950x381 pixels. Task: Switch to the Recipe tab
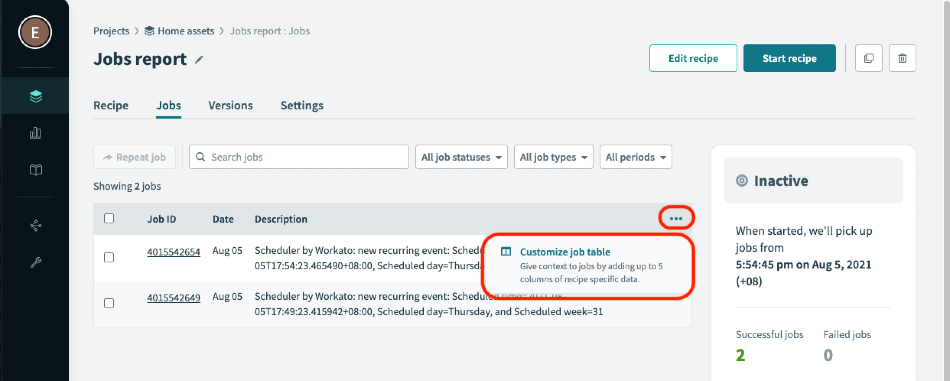pyautogui.click(x=111, y=105)
